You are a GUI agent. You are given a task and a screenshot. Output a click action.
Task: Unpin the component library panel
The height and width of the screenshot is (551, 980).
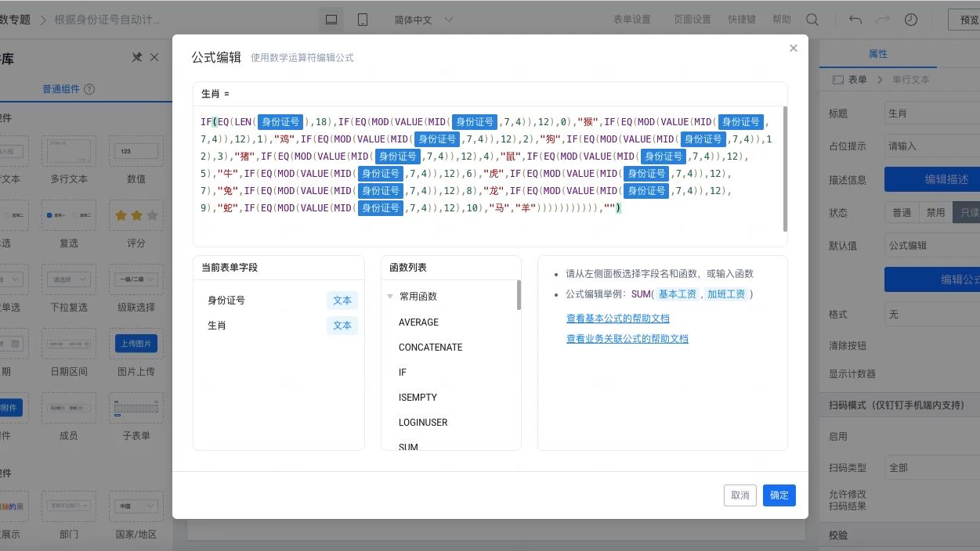tap(136, 56)
